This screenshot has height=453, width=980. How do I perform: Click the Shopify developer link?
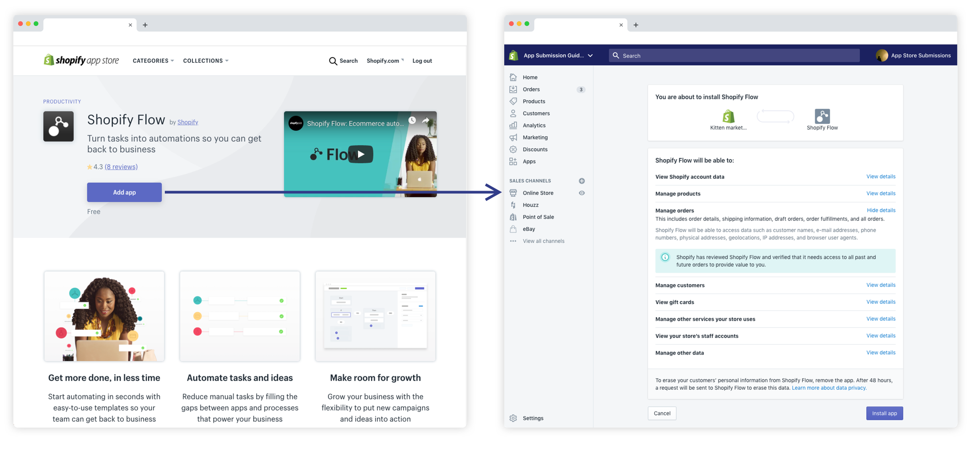tap(188, 122)
